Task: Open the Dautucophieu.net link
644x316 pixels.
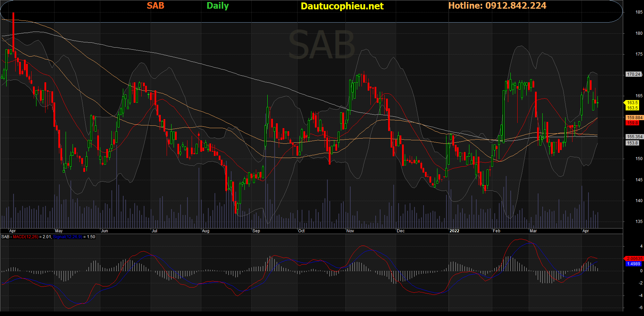Action: pos(342,6)
